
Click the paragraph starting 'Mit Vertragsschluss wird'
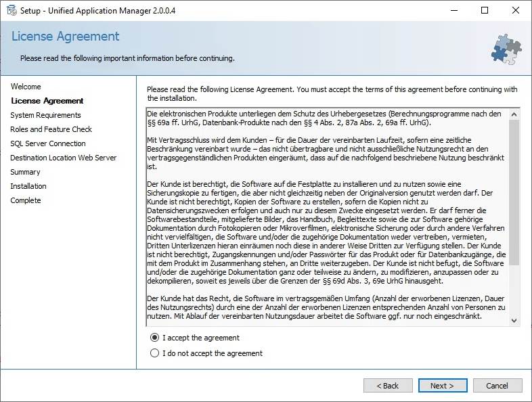(x=326, y=154)
